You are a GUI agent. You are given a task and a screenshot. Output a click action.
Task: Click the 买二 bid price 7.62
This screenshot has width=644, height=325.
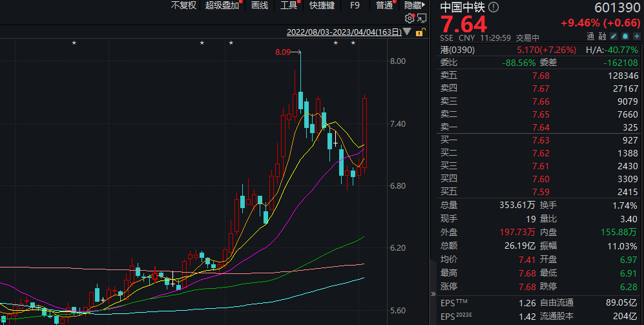coord(541,153)
